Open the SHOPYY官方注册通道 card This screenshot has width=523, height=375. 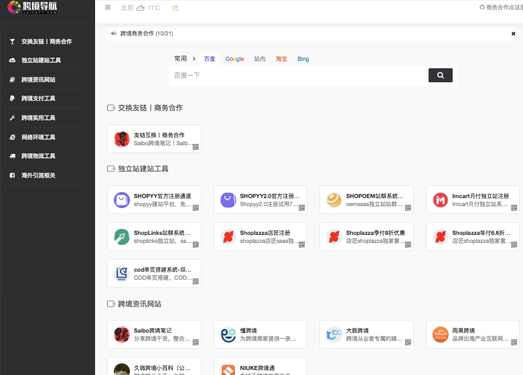pos(154,200)
